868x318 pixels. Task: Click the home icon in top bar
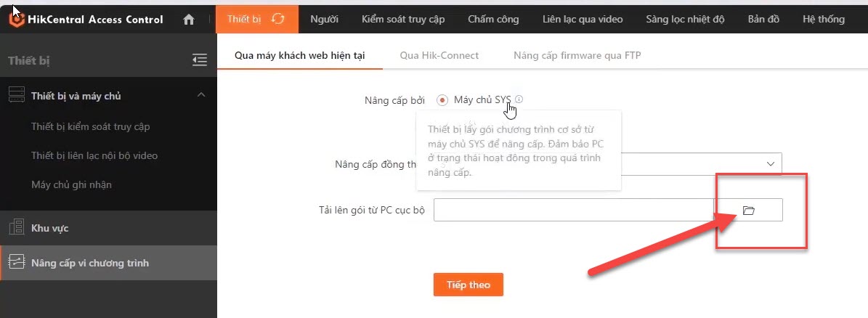tap(189, 20)
